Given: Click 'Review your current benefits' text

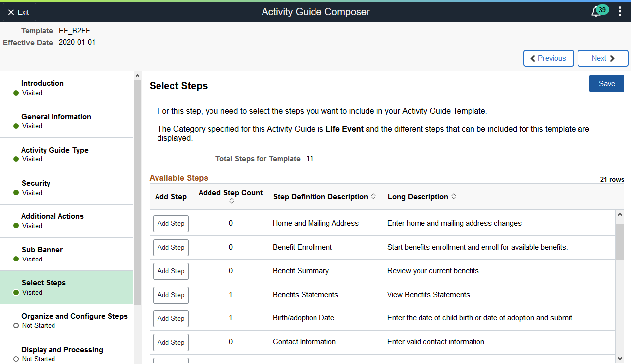Looking at the screenshot, I should pos(433,271).
